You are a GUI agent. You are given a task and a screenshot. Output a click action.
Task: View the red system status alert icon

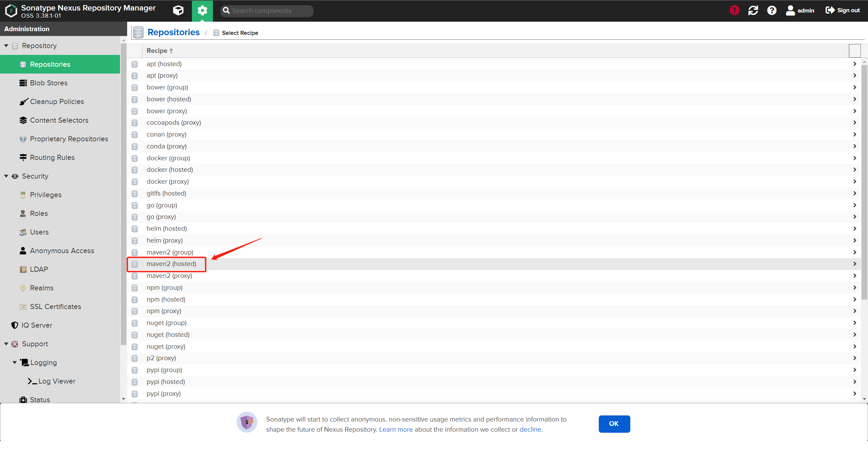734,10
